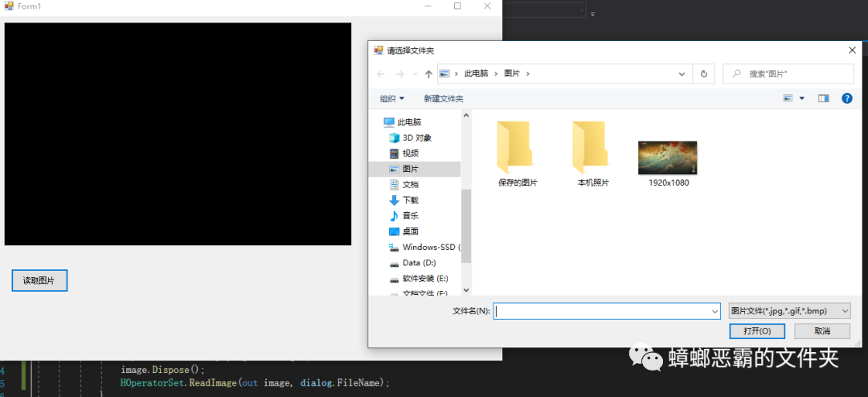Expand the address bar history dropdown
Viewport: 868px width, 397px height.
[682, 74]
